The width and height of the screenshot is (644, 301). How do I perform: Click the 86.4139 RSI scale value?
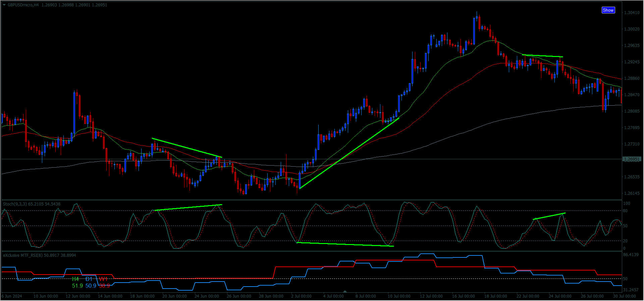(631, 255)
